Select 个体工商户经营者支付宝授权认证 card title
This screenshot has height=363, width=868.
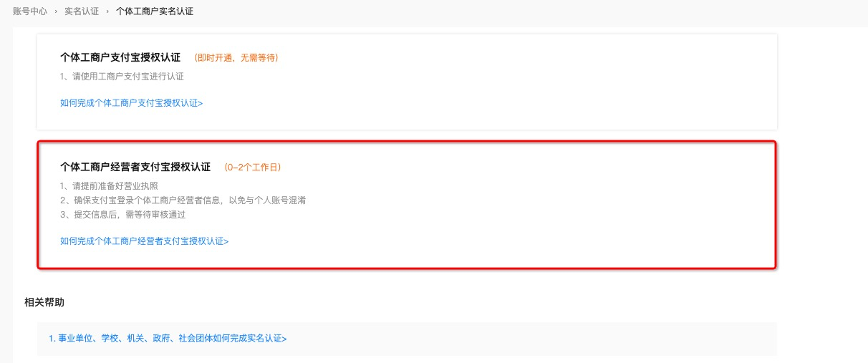(x=135, y=167)
